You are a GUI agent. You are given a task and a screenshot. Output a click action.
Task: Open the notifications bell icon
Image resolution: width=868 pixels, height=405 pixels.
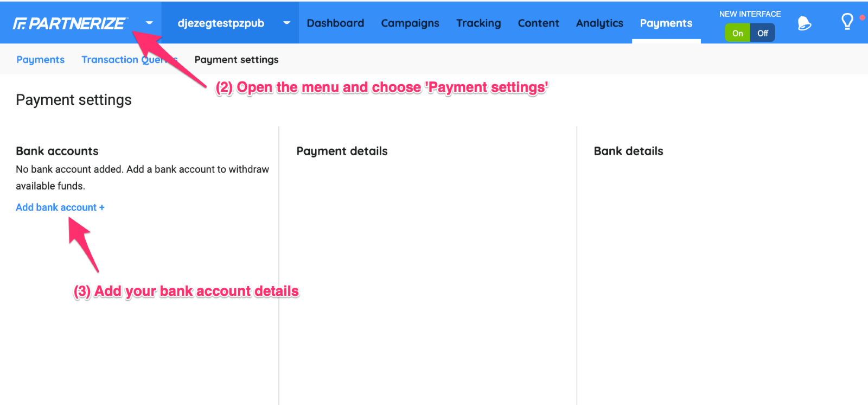tap(805, 23)
